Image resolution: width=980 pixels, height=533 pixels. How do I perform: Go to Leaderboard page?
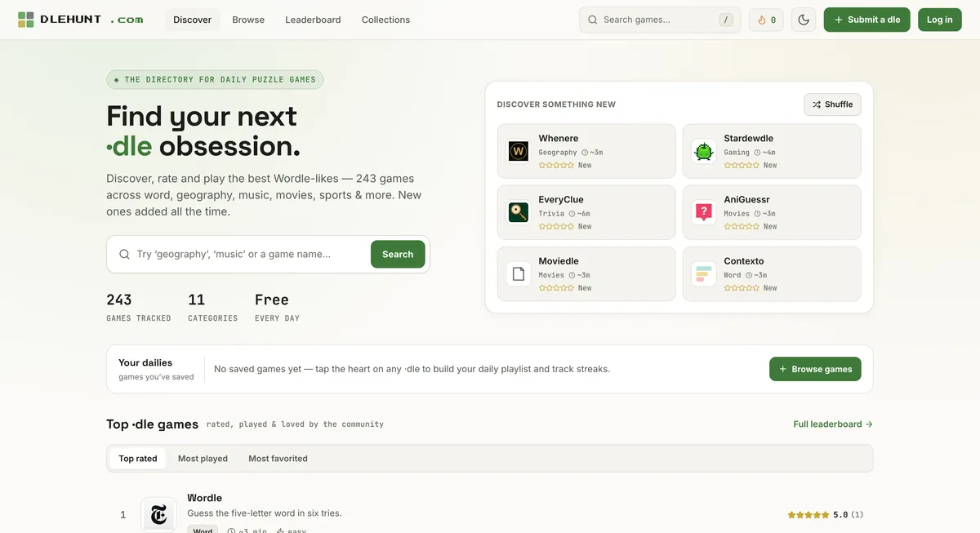[313, 20]
